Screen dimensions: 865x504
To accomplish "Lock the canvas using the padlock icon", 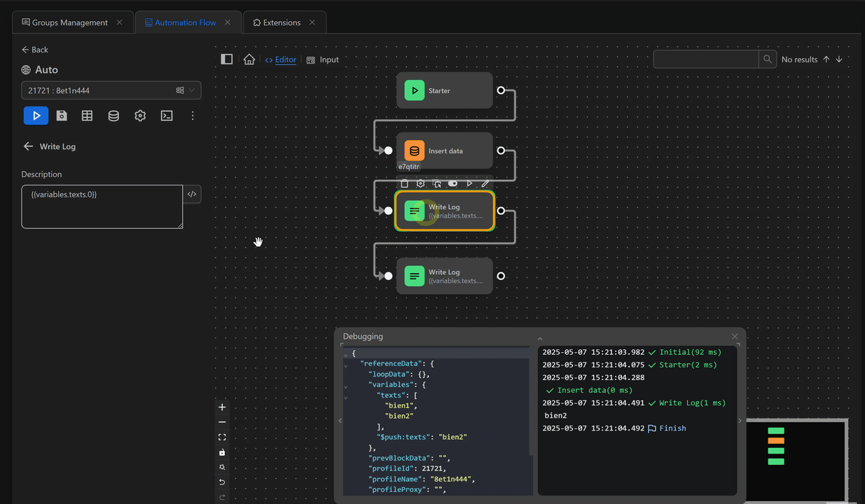I will (x=221, y=451).
